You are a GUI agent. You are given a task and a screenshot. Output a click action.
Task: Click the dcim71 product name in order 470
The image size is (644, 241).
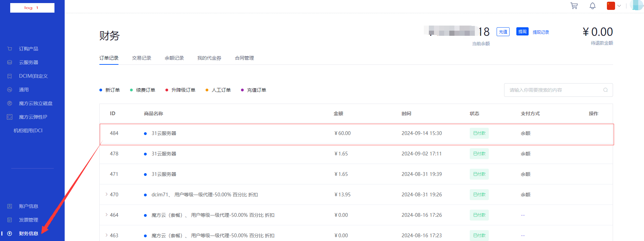pos(205,195)
